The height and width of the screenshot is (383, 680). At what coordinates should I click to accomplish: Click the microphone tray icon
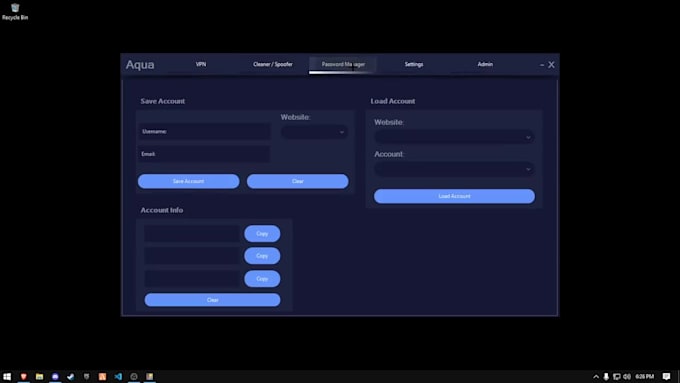[606, 376]
